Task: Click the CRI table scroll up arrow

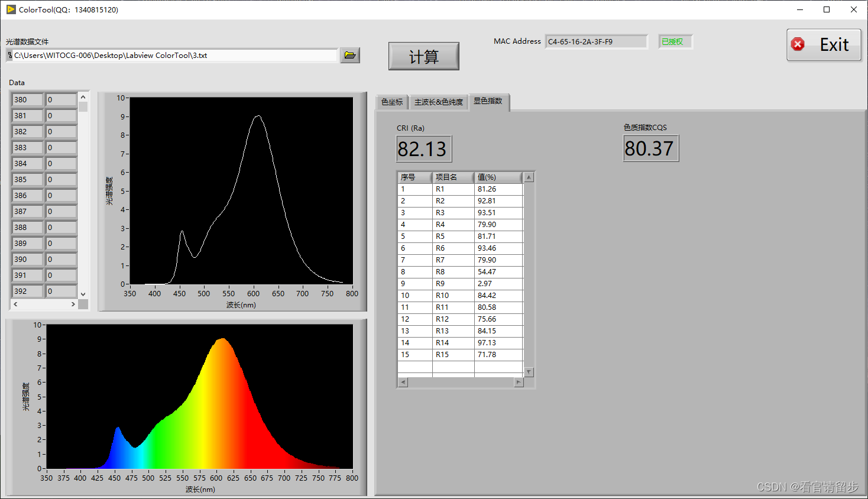Action: pos(529,177)
